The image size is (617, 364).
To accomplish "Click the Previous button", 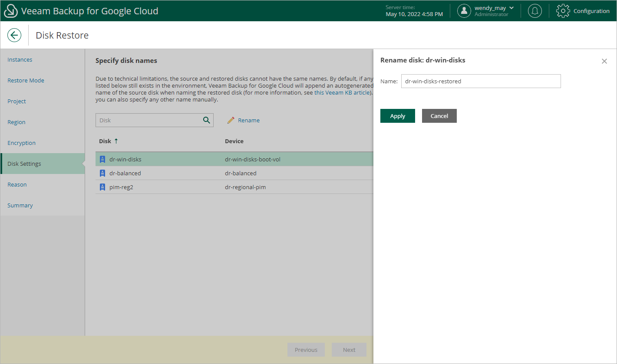I will pyautogui.click(x=306, y=350).
